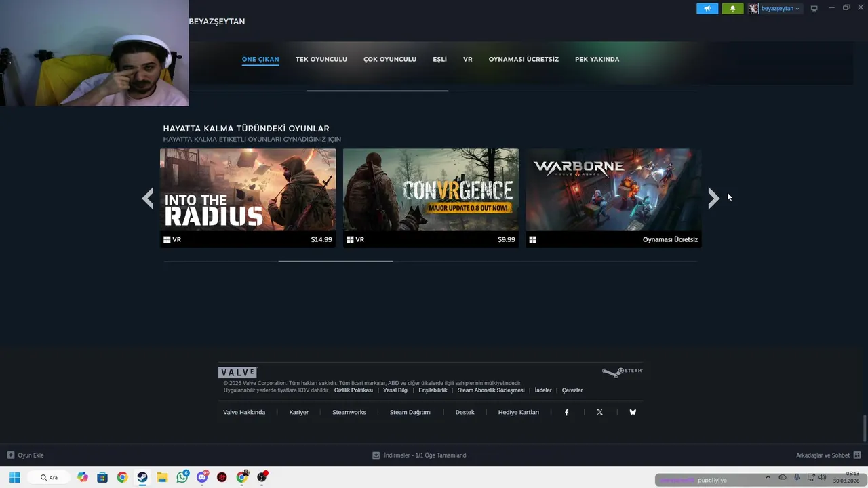Open OBS Studio from the taskbar

click(x=262, y=477)
